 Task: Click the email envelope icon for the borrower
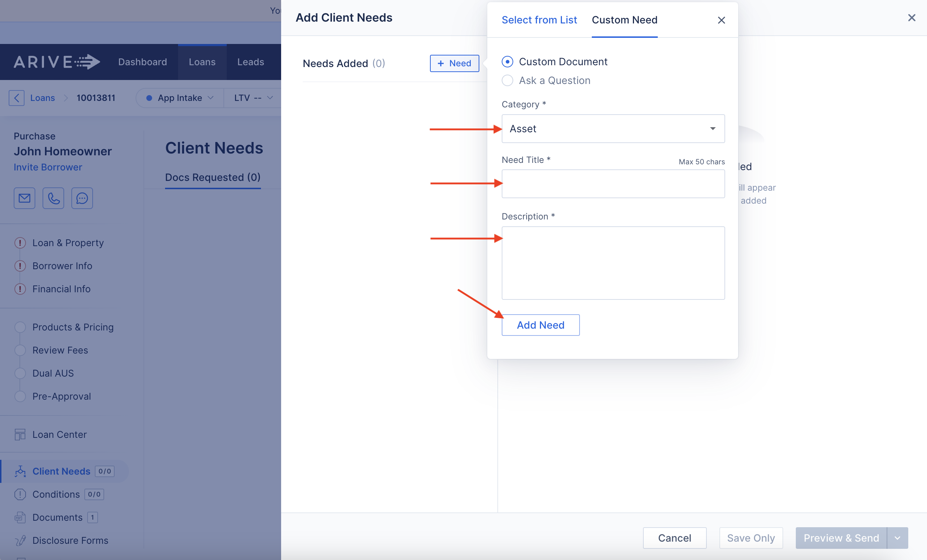click(25, 198)
